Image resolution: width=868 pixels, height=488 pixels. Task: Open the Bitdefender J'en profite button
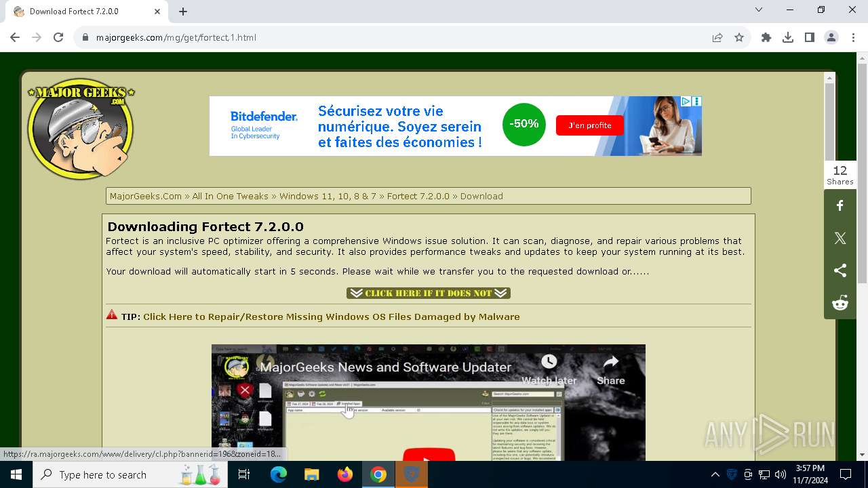(x=589, y=125)
